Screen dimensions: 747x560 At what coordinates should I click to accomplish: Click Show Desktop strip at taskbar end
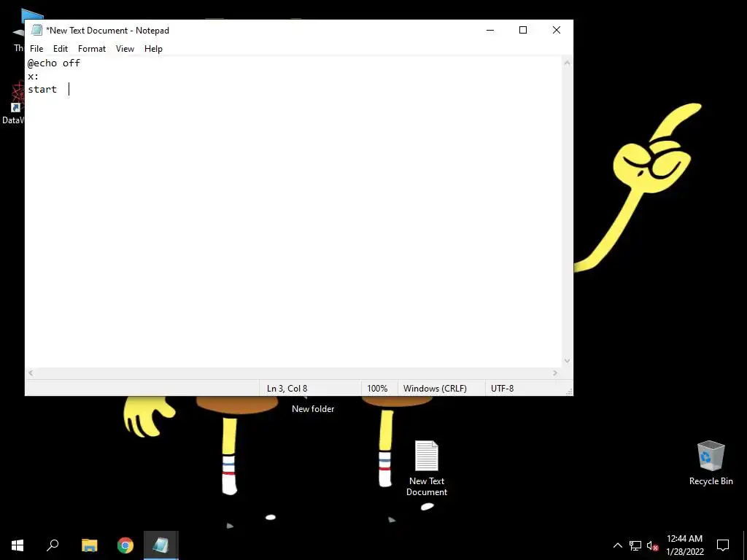[745, 545]
